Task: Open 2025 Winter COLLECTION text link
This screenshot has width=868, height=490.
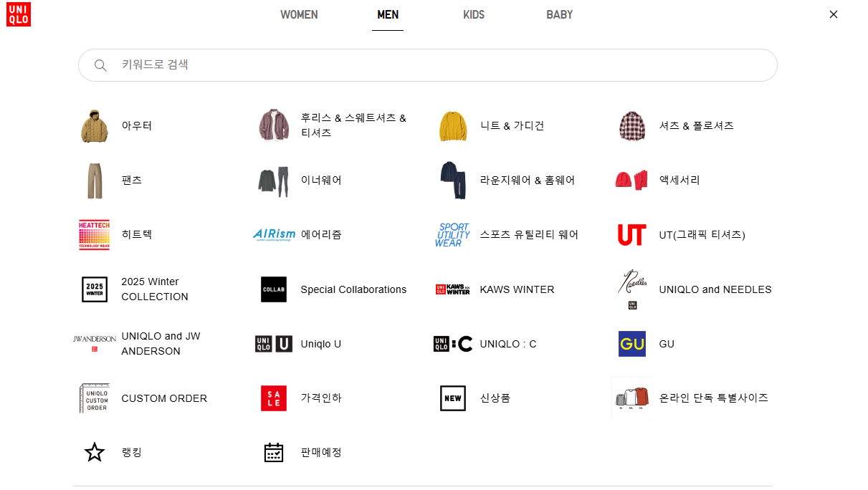Action: click(x=155, y=289)
